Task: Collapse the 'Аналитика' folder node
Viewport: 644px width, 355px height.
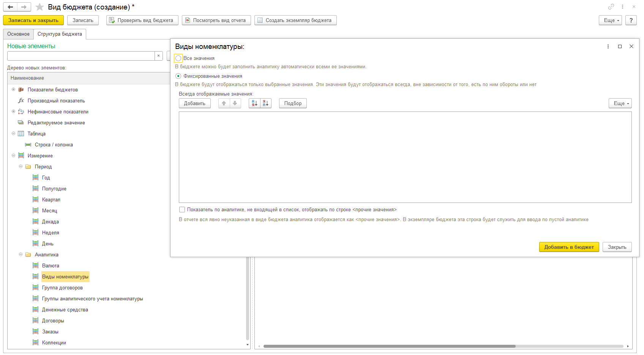Action: (x=21, y=255)
